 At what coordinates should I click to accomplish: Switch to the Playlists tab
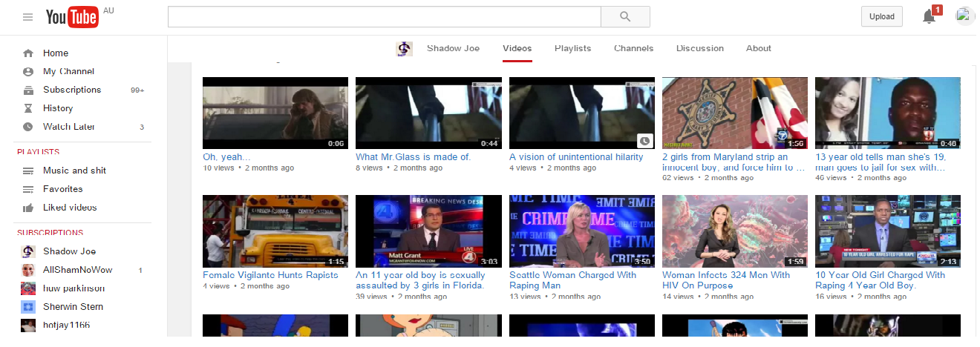(x=572, y=48)
